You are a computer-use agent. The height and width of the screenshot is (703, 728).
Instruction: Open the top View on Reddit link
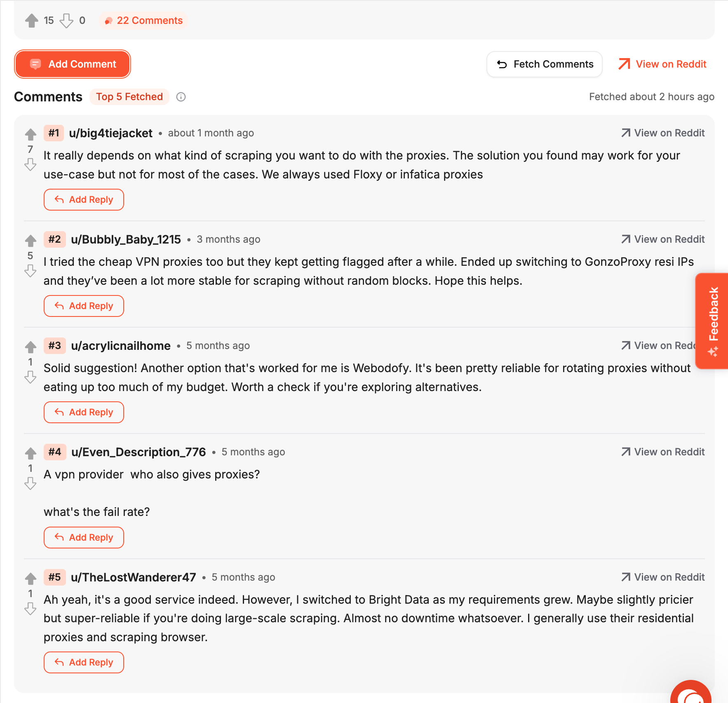(x=662, y=64)
